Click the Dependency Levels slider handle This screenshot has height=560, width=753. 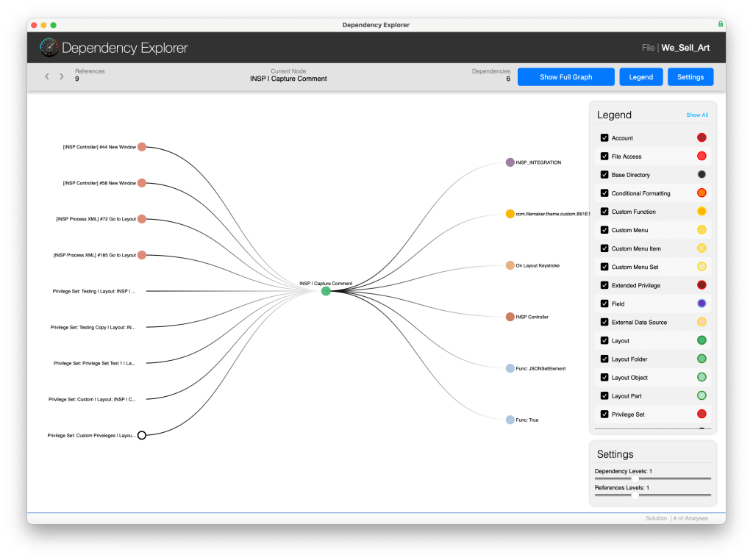pos(635,478)
